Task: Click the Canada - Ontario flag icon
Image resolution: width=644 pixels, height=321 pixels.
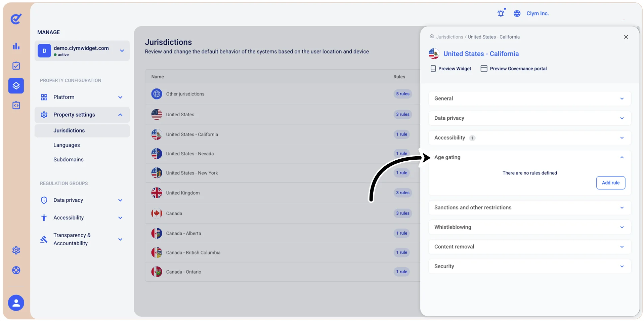Action: click(157, 272)
